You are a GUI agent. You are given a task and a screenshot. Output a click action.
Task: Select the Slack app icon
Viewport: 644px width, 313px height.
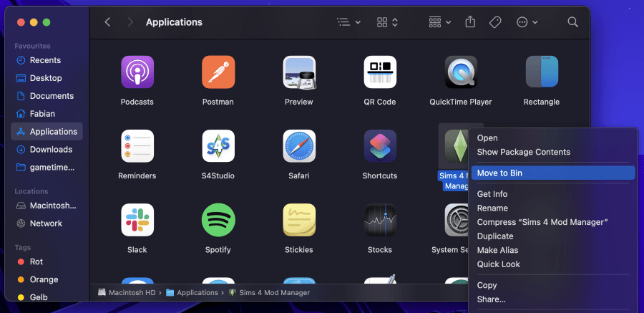point(137,220)
